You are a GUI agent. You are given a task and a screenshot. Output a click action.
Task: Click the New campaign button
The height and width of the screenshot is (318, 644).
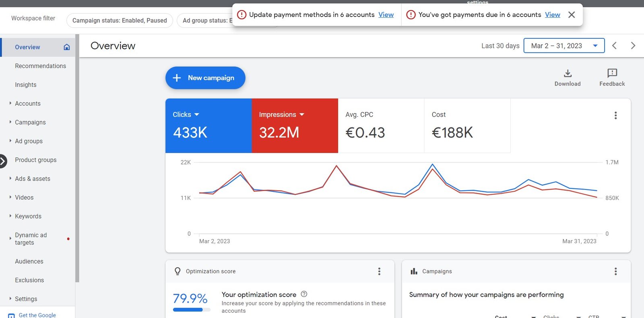click(205, 78)
